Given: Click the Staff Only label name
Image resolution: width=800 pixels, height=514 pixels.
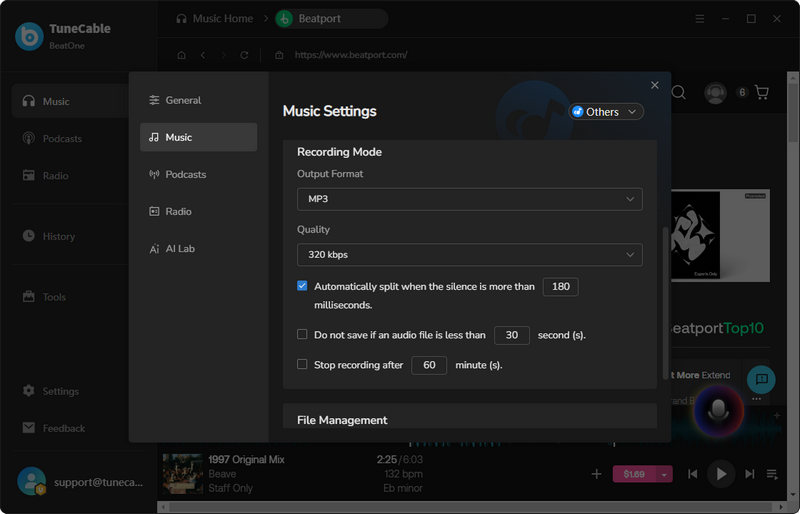Looking at the screenshot, I should [x=230, y=488].
